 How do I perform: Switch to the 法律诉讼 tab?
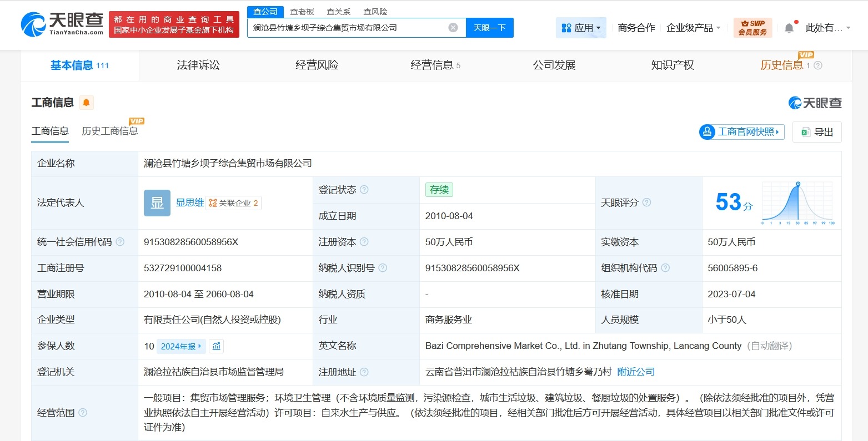coord(198,65)
